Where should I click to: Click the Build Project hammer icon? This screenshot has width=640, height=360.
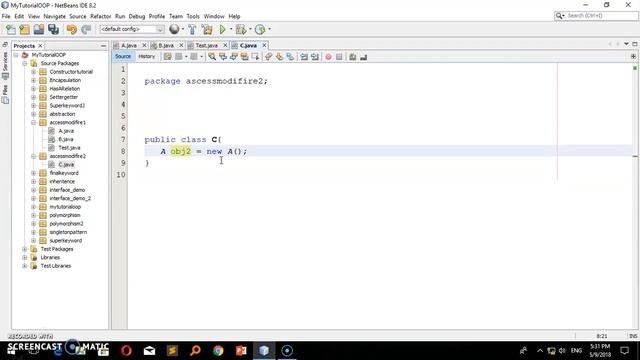(192, 29)
